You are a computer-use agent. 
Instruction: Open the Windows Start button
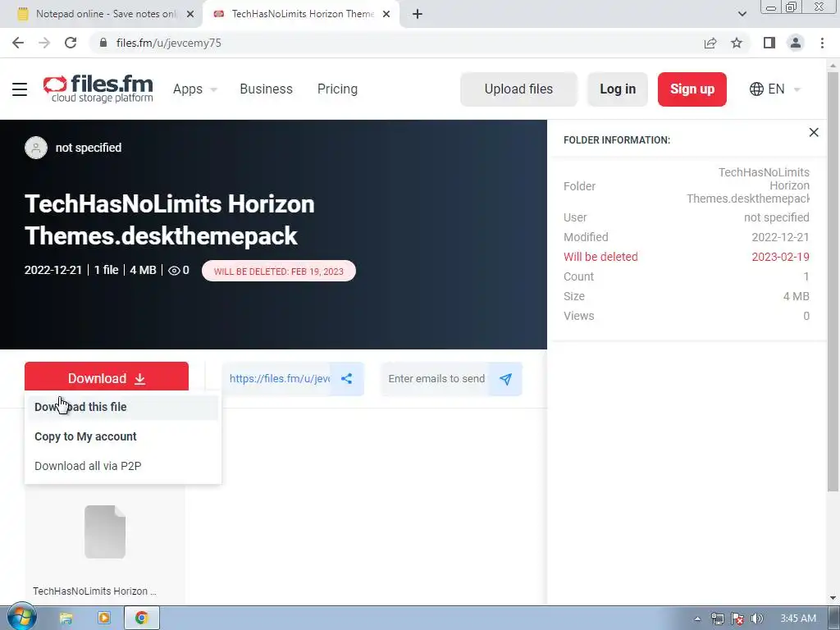[x=21, y=617]
